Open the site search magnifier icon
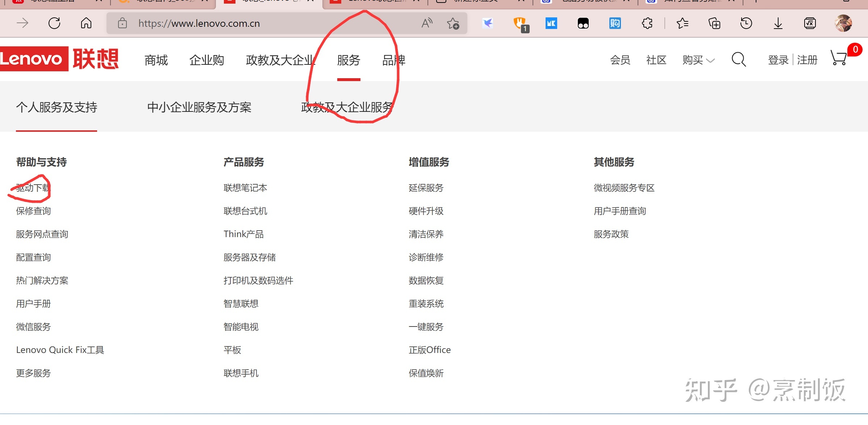Image resolution: width=868 pixels, height=425 pixels. (x=739, y=59)
